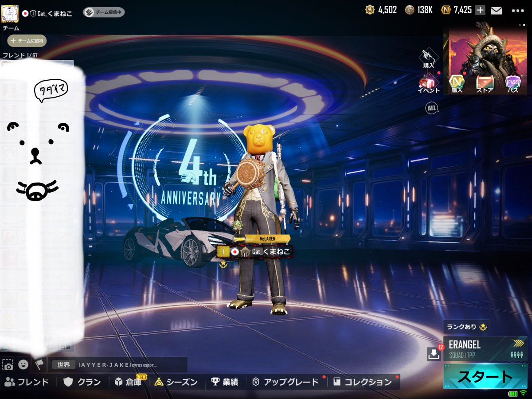532x399 pixels.
Task: Click the Cat_くまねこ username at top
Action: (x=55, y=13)
